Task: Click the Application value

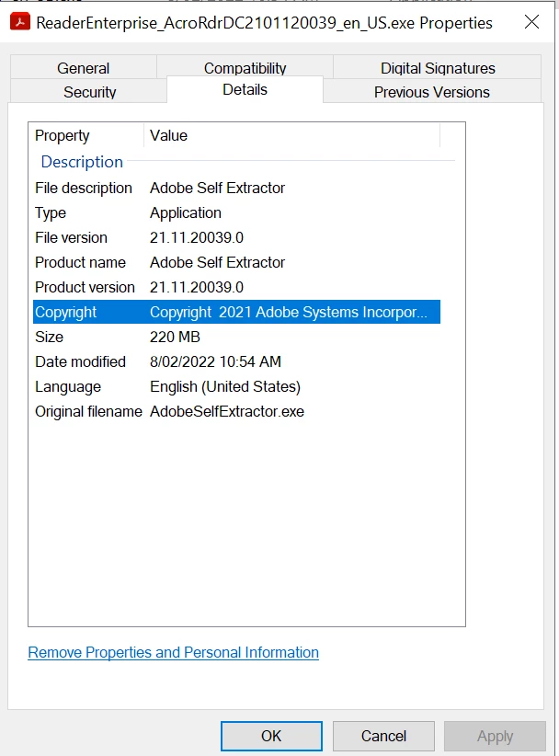Action: click(186, 212)
